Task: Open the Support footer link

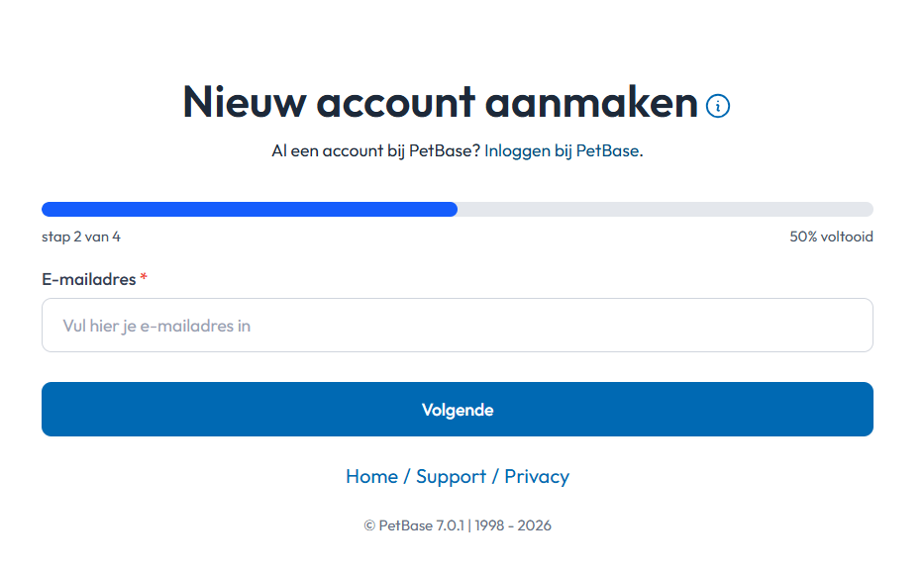Action: pyautogui.click(x=451, y=476)
